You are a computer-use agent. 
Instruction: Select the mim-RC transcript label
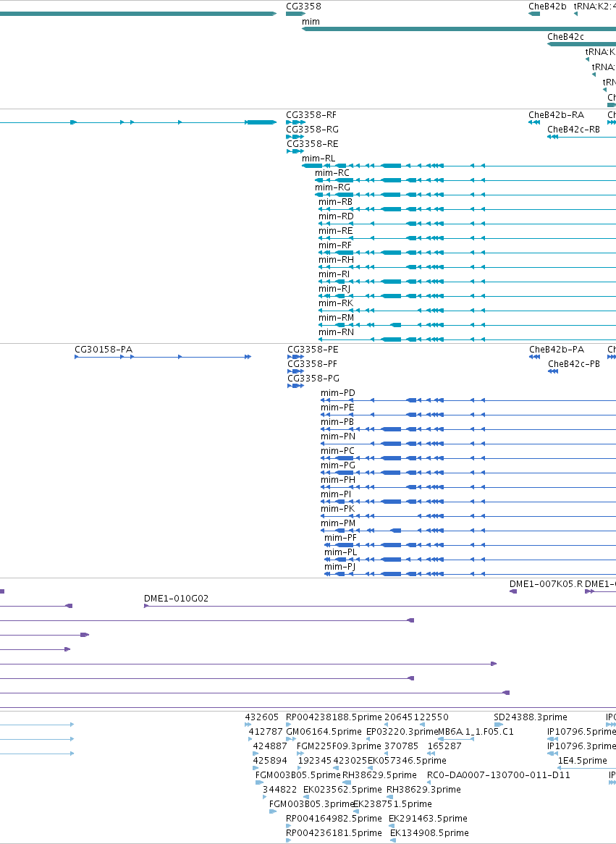pyautogui.click(x=332, y=173)
